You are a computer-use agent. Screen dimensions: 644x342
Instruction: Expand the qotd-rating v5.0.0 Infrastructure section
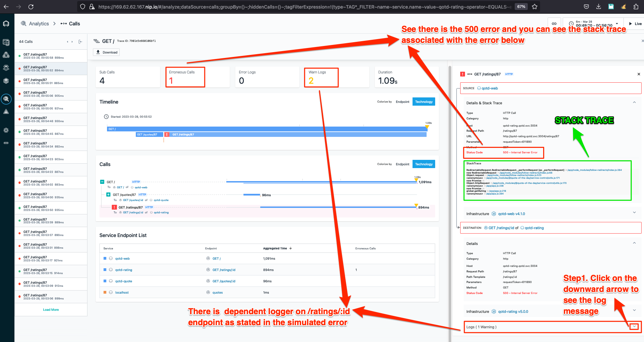[634, 310]
